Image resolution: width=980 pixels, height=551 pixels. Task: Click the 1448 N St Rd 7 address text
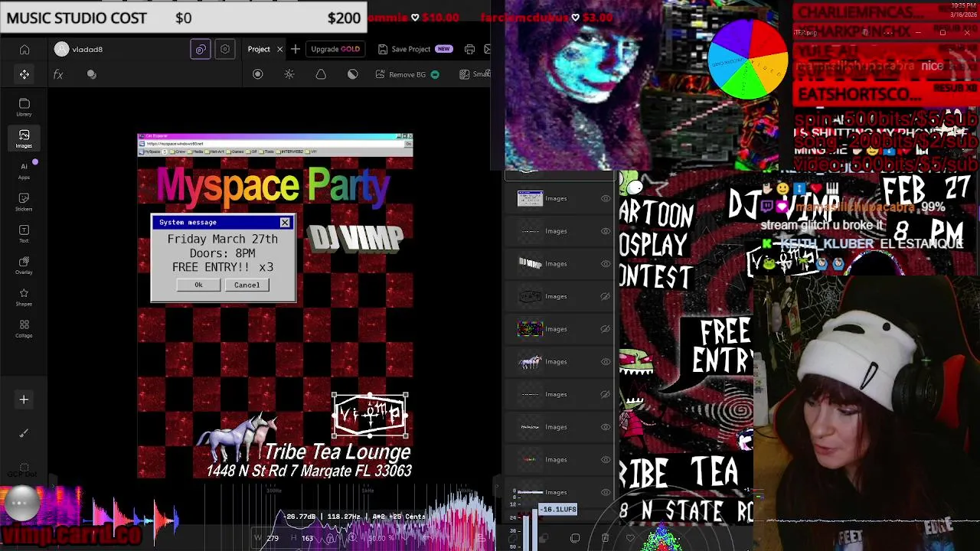click(309, 471)
